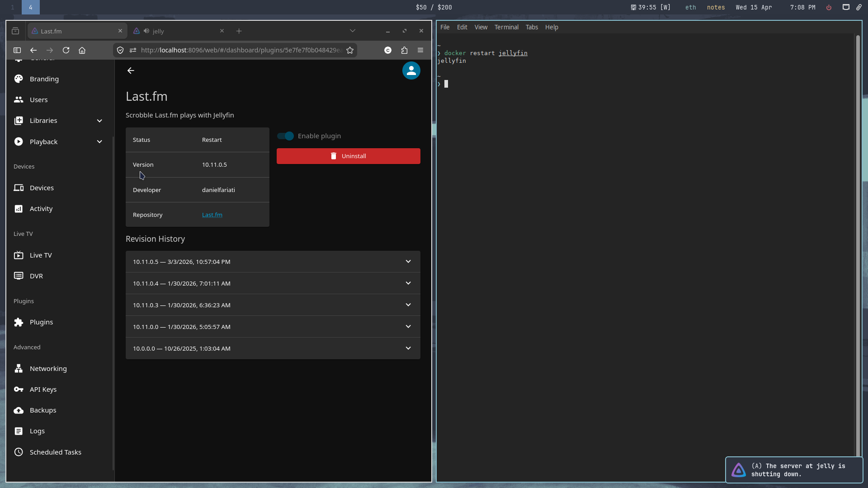Click the Revision History heading
Image resolution: width=868 pixels, height=488 pixels.
155,239
